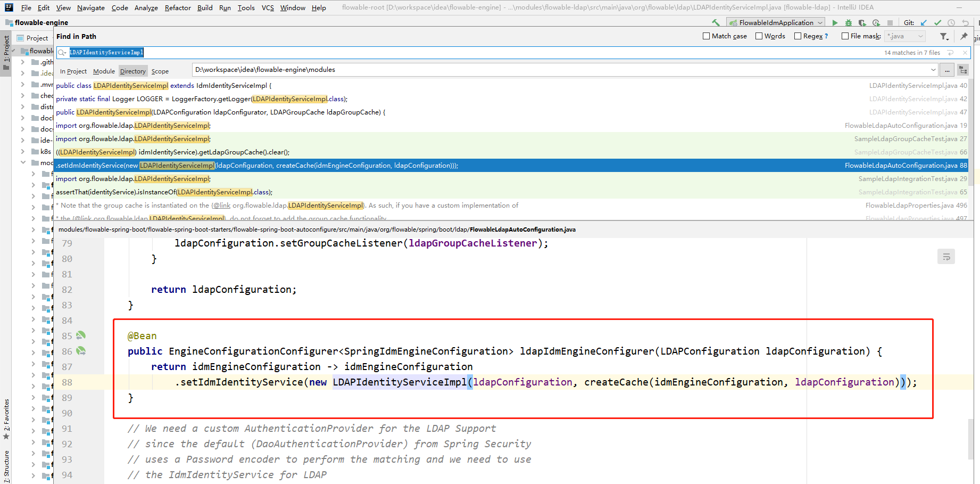Click LDAPIdentityServiceImpl on preview line 88
The width and height of the screenshot is (980, 484).
(400, 382)
